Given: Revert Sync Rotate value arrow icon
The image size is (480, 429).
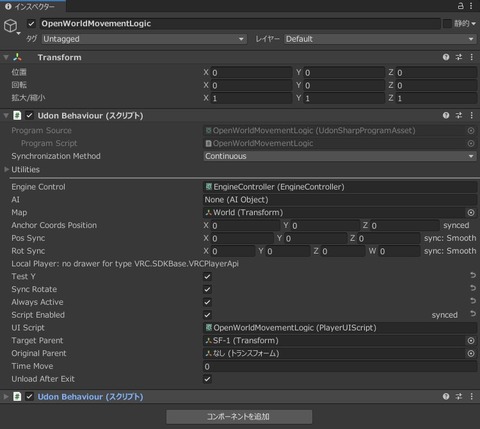Looking at the screenshot, I should (473, 288).
